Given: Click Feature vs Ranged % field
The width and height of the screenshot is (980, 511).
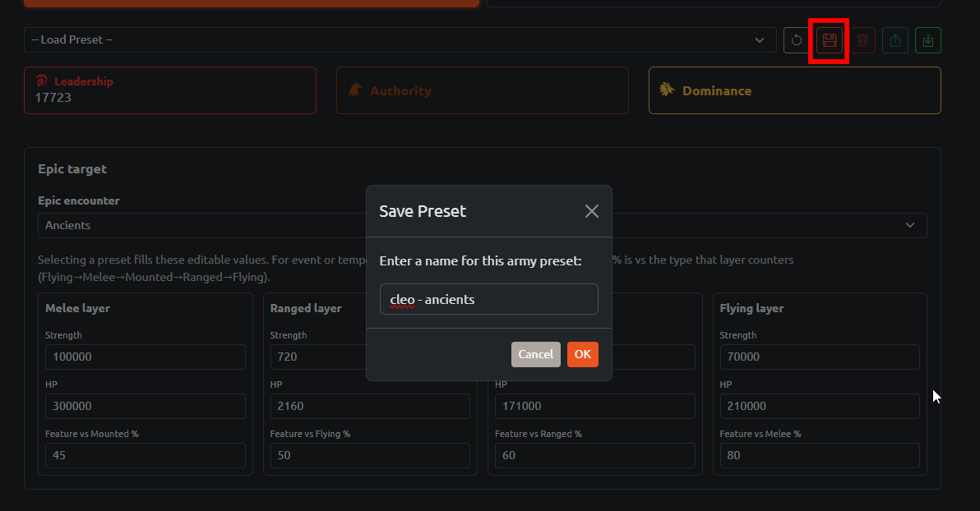Looking at the screenshot, I should [595, 455].
